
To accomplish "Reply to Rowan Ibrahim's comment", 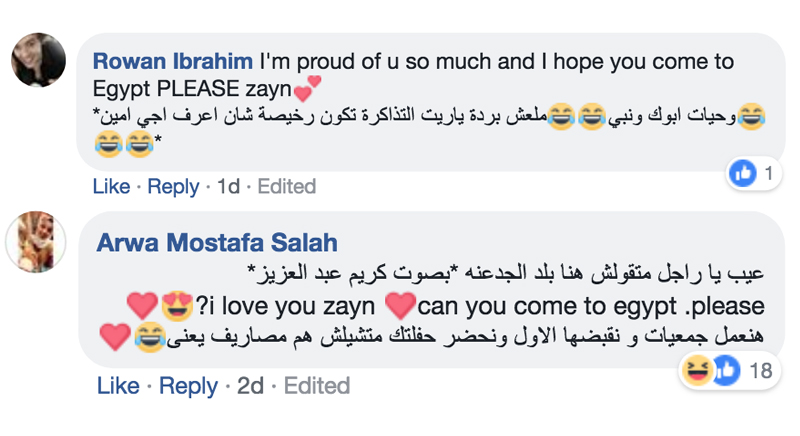I will coord(174,186).
